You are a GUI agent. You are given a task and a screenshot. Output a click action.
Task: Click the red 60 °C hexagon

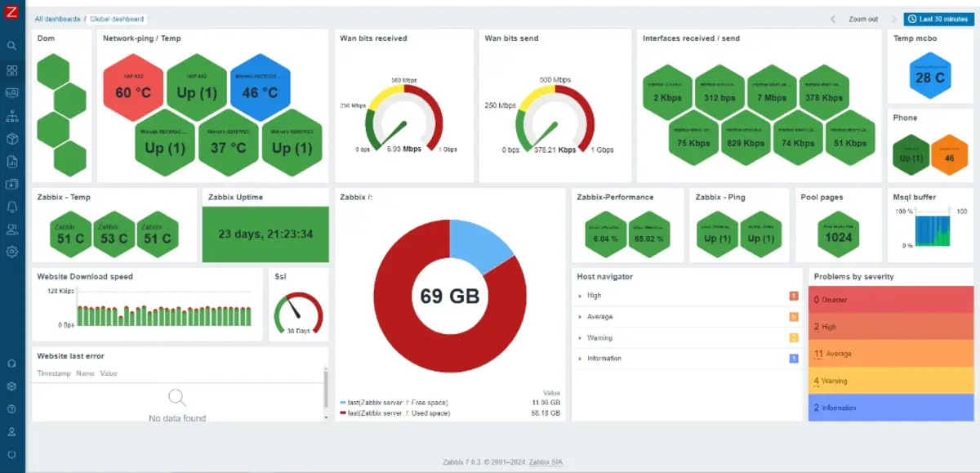coord(133,89)
